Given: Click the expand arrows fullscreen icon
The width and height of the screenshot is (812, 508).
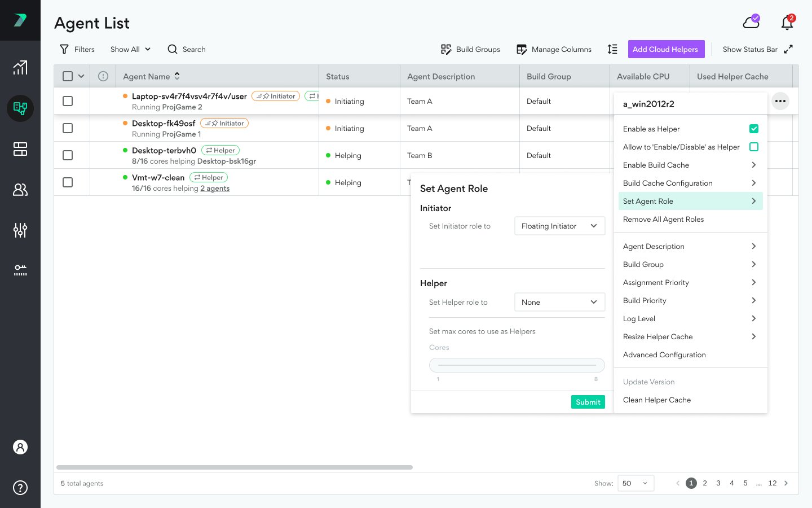Looking at the screenshot, I should [788, 49].
